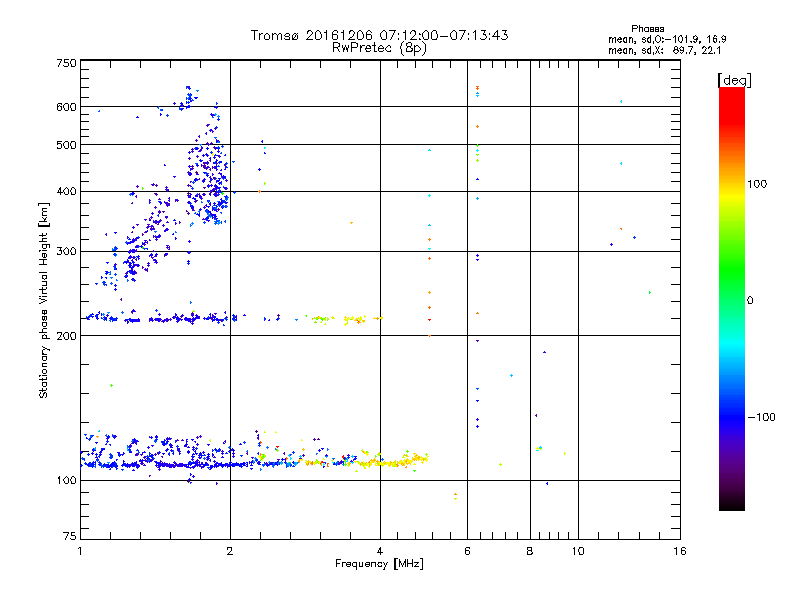Click the 'mean, sd,X: 89.7, 22.1' line
Image resolution: width=800 pixels, height=600 pixels.
(x=664, y=50)
